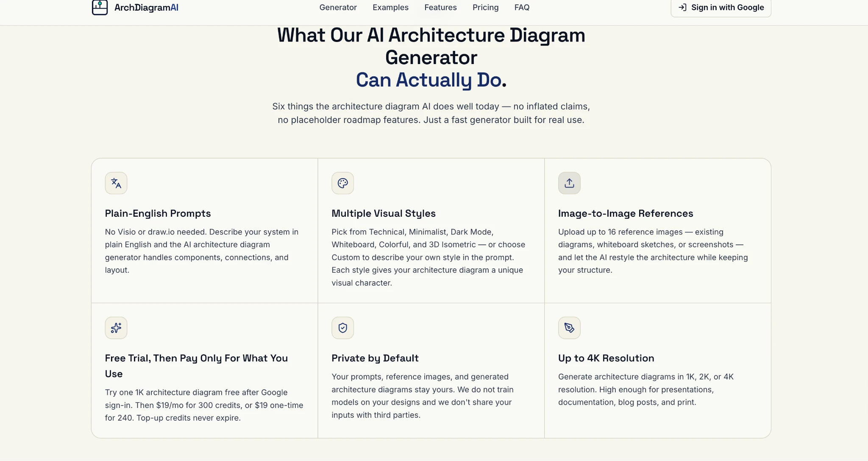Click the Pick from Technical, Minimalist description

428,257
